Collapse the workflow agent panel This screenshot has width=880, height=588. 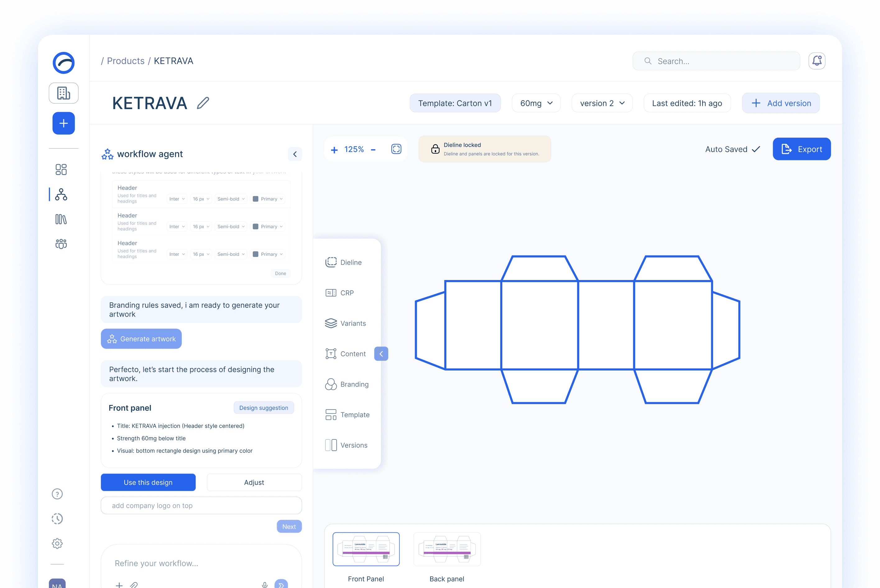295,154
